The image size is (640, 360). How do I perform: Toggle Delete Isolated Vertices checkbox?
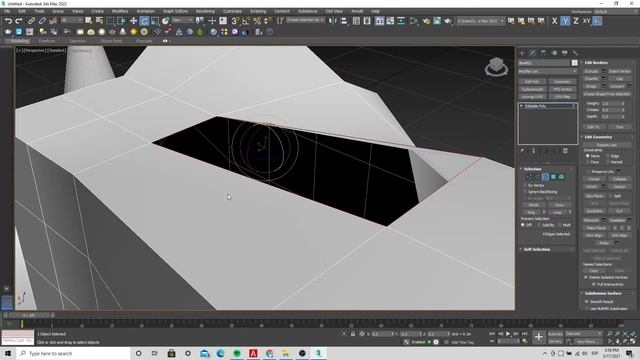586,277
